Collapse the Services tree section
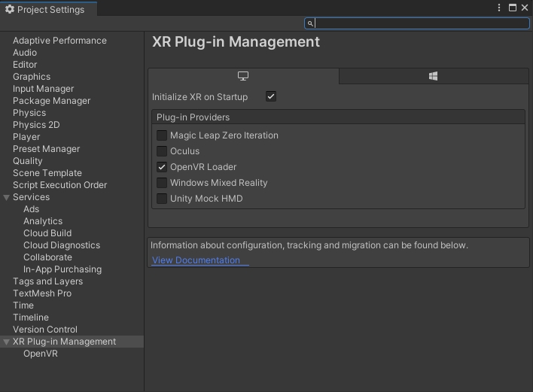Viewport: 533px width, 392px height. 7,197
